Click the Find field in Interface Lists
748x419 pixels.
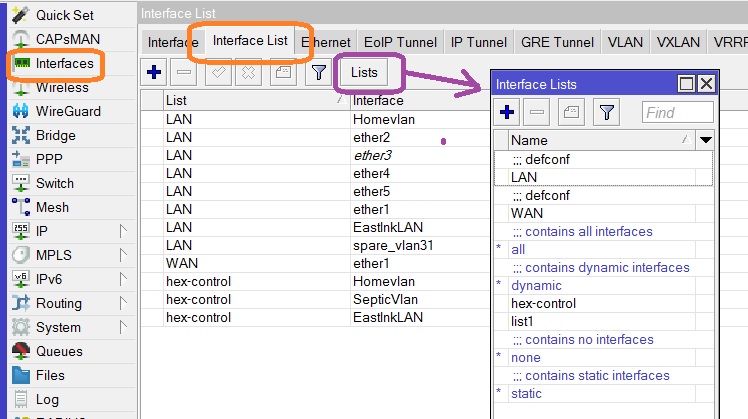pyautogui.click(x=677, y=113)
